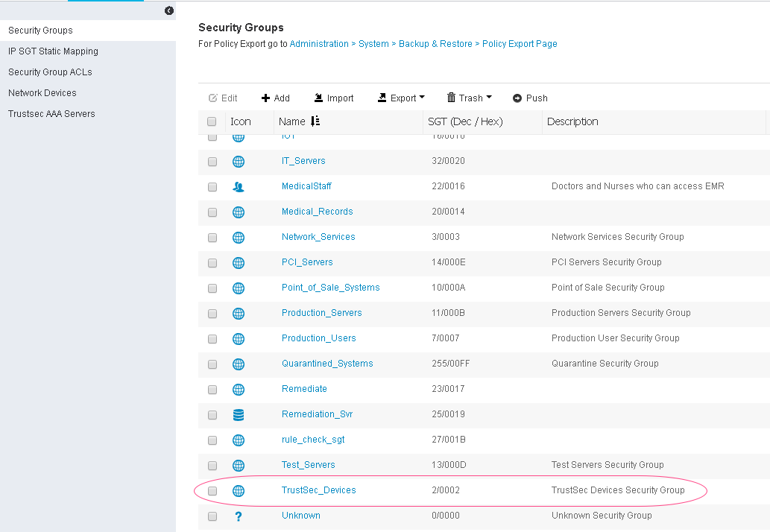Click the Push icon to push TrustSec changes
The image size is (770, 532).
click(517, 98)
